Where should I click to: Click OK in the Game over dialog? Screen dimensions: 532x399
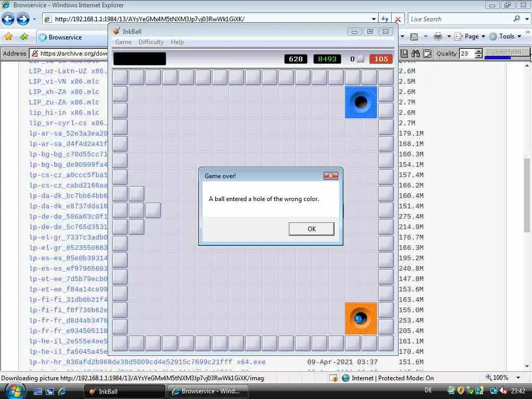coord(312,229)
